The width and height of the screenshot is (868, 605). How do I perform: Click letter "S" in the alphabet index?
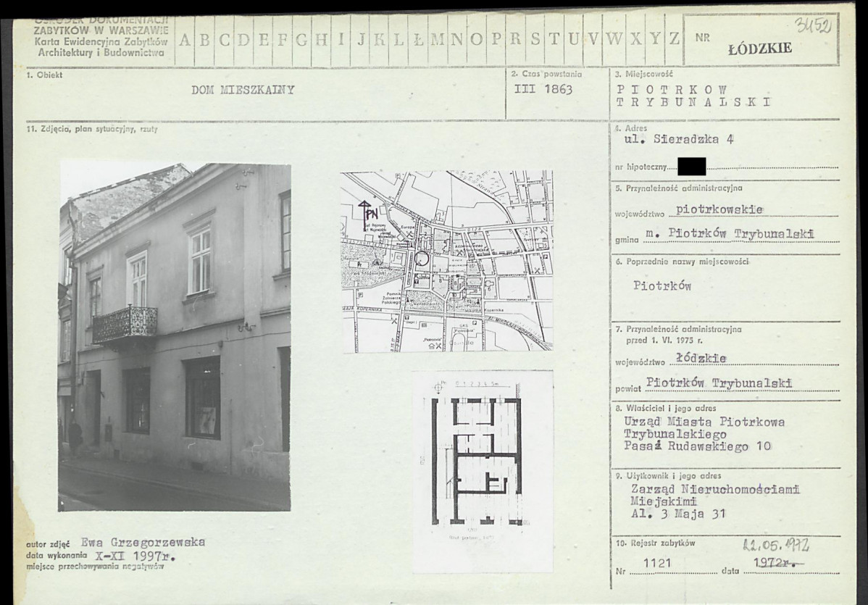click(535, 39)
